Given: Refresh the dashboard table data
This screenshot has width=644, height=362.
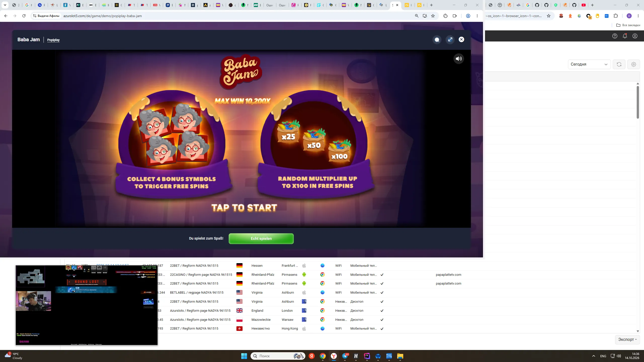Looking at the screenshot, I should [619, 64].
